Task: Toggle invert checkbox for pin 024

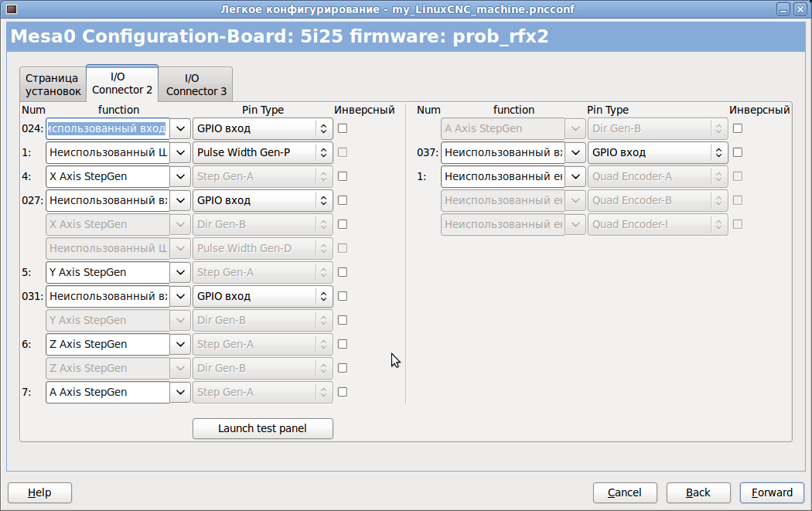Action: click(x=343, y=128)
